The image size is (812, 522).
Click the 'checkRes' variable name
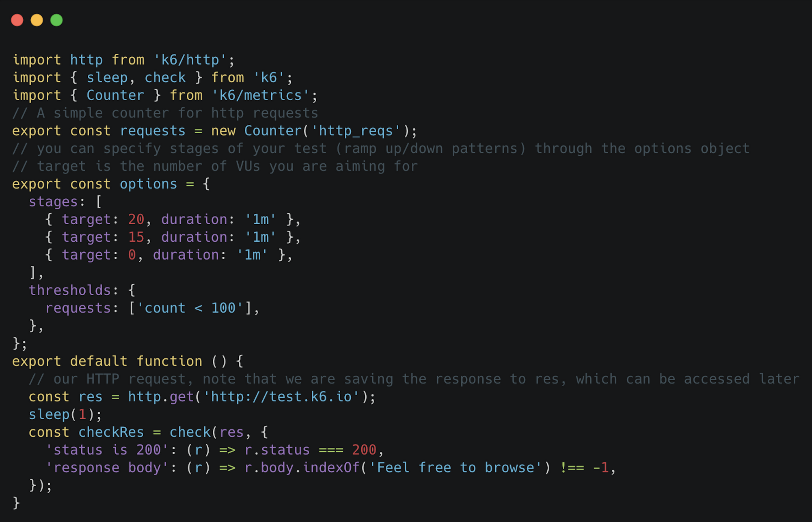point(111,433)
